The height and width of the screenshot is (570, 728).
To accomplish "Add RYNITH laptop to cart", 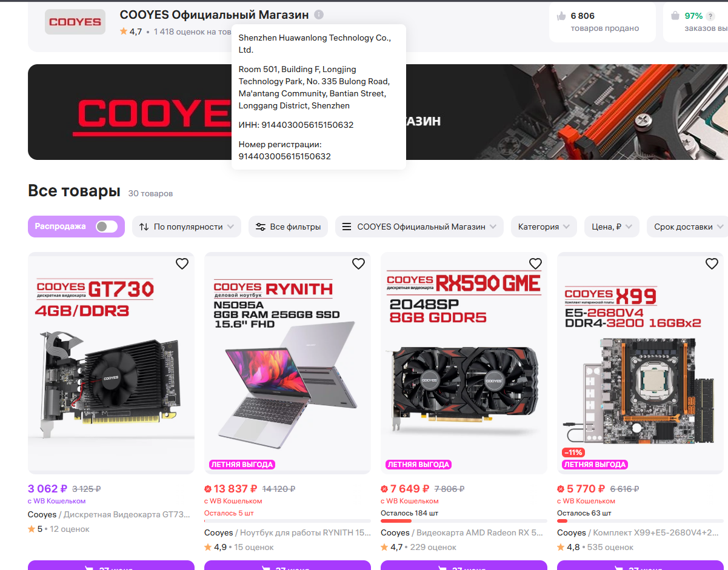I will 287,565.
